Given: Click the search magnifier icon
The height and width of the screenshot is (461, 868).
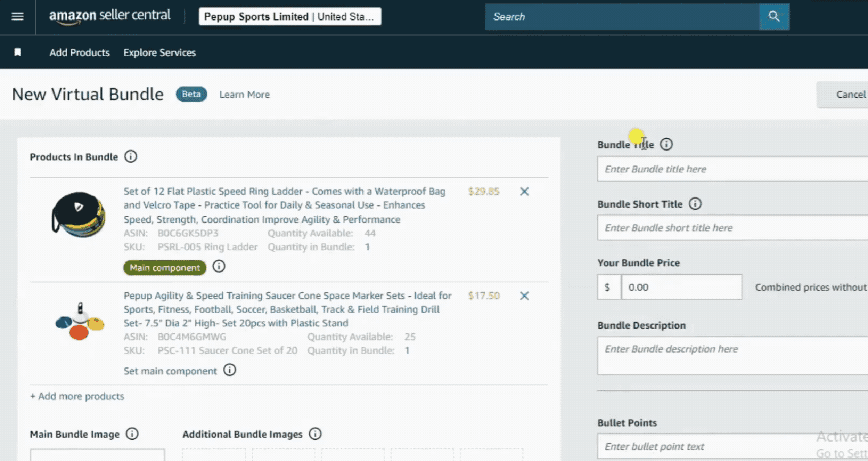Looking at the screenshot, I should point(774,16).
